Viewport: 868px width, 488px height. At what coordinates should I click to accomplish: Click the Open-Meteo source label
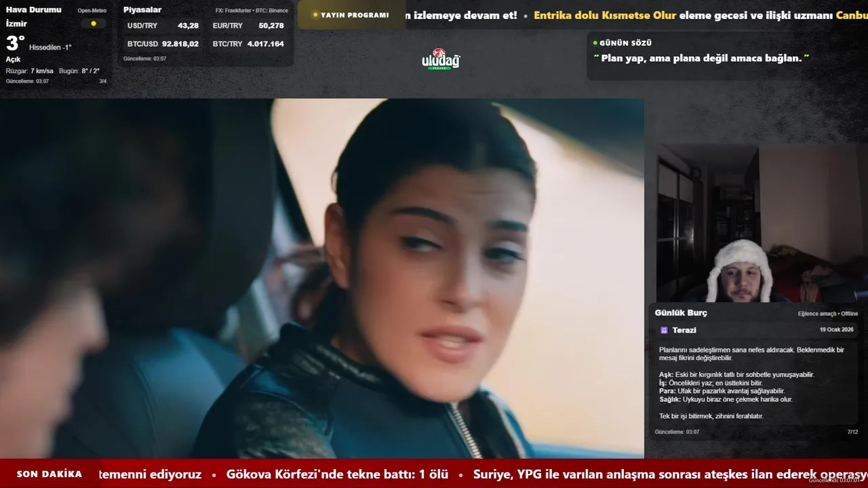pyautogui.click(x=92, y=11)
